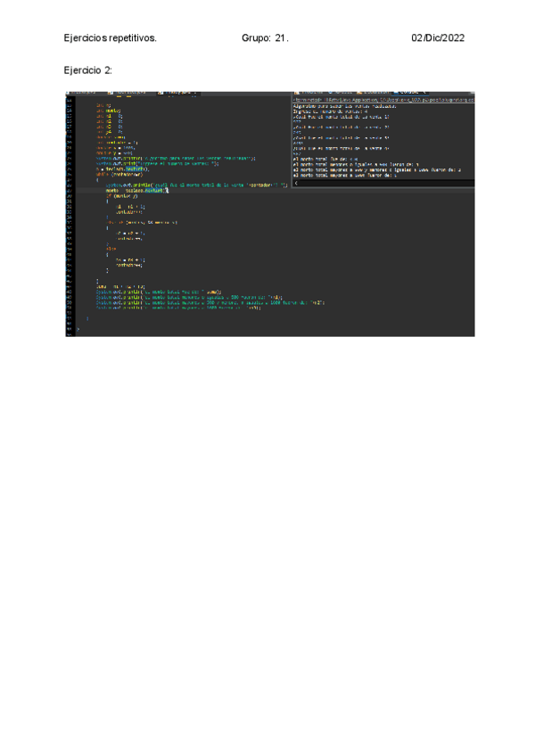Click the active third editor tab
Viewport: 535px width, 756px height.
176,92
